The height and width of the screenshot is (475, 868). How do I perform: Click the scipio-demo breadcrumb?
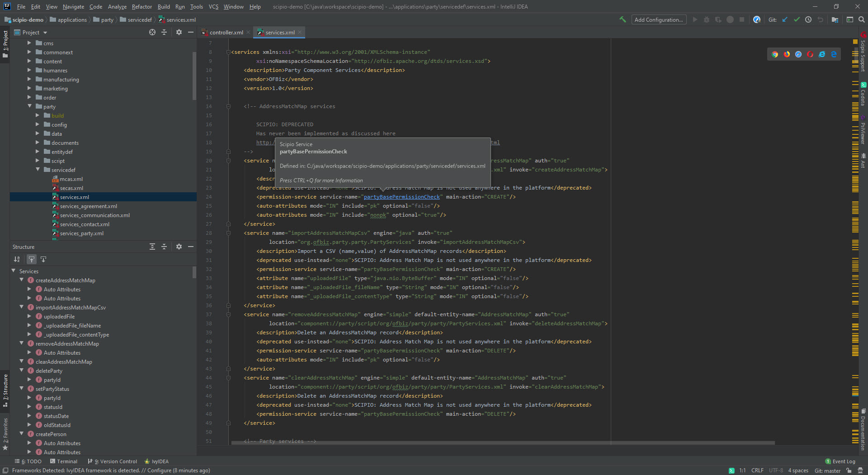(x=24, y=19)
